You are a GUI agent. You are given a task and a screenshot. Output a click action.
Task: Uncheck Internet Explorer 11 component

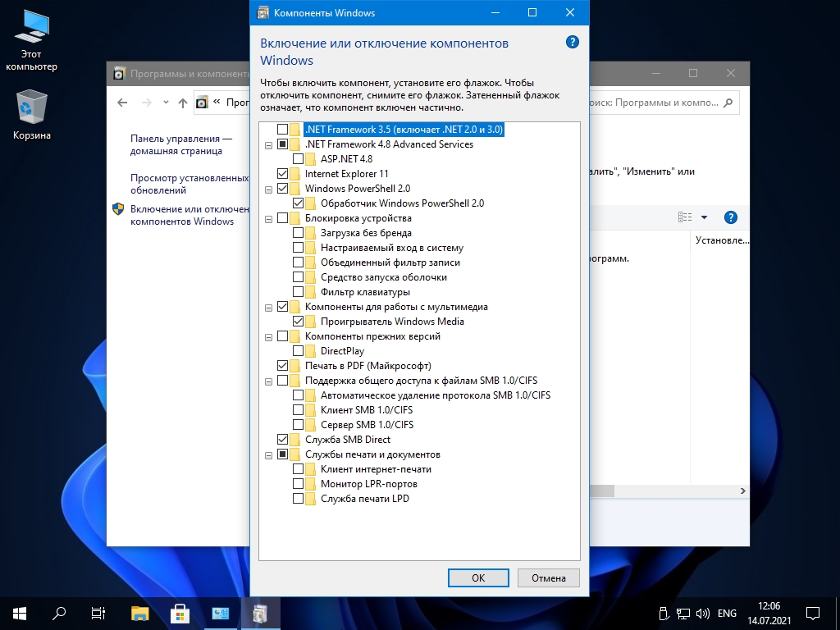283,174
